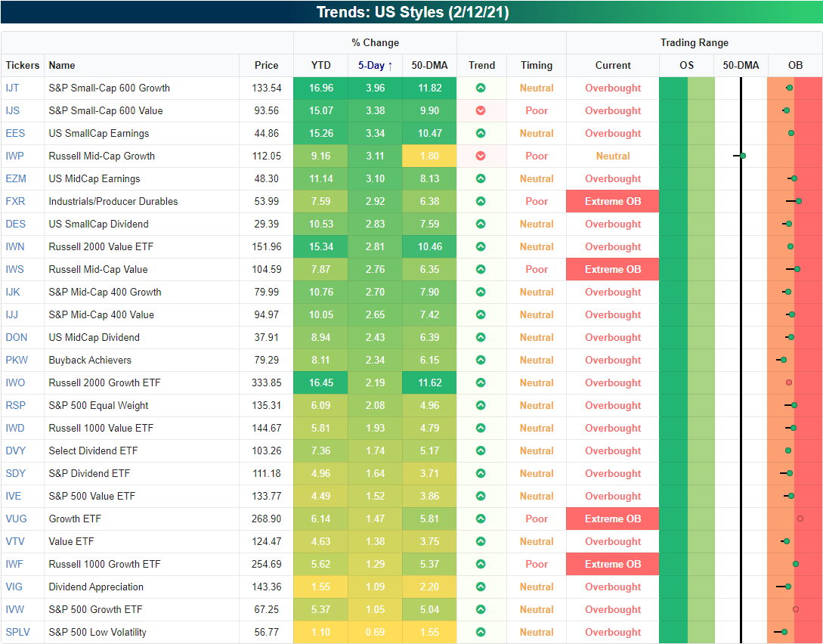Image resolution: width=823 pixels, height=644 pixels.
Task: Click the green trend icon for FXR
Action: pyautogui.click(x=481, y=201)
